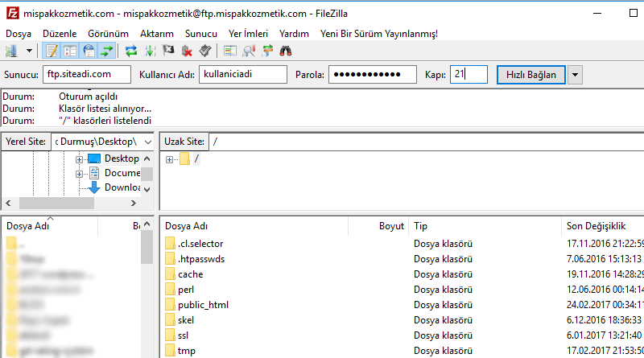Viewport: 644px width, 358px height.
Task: Click local tree horizontal scroll right arrow
Action: point(134,203)
